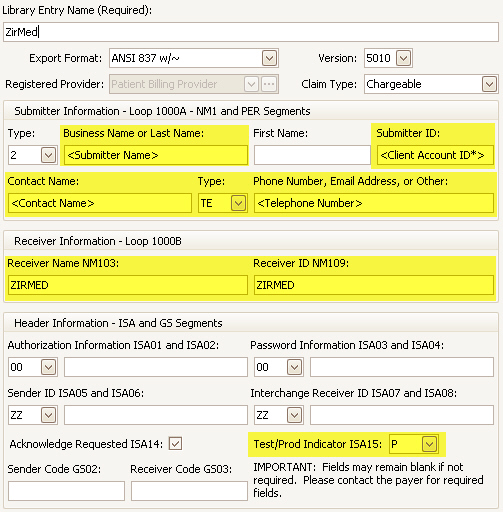Click the First Name input field
This screenshot has width=503, height=512.
(312, 155)
